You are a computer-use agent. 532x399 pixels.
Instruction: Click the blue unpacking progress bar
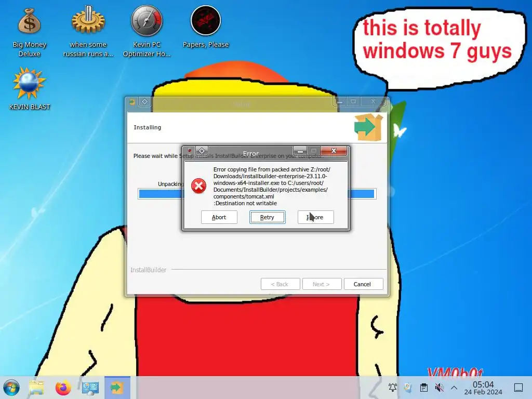(257, 194)
